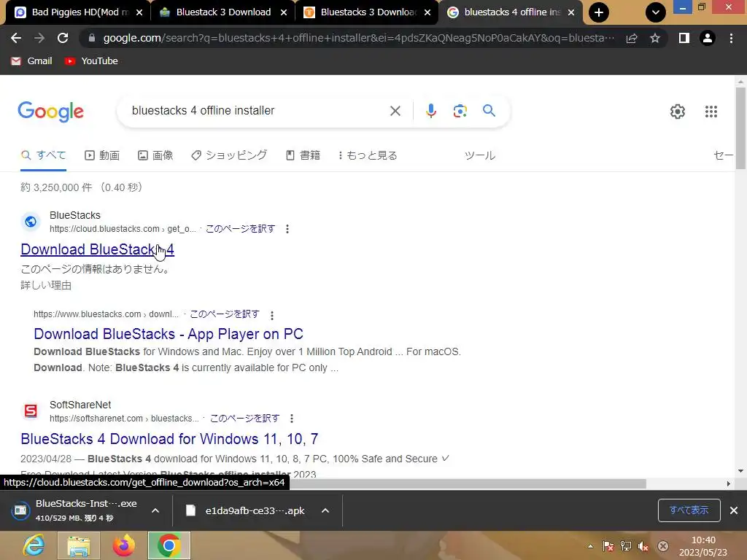747x560 pixels.
Task: Select the 画像 search filter
Action: coord(155,155)
